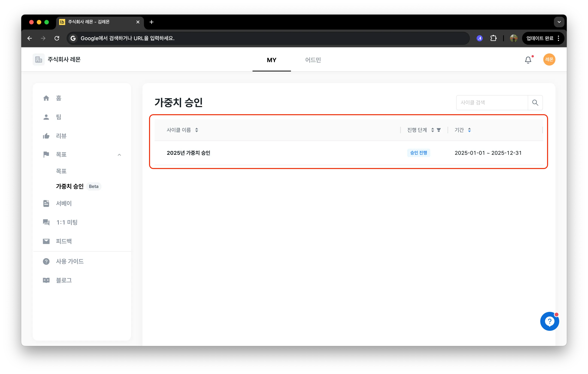
Task: Click the 사이클 검색 magnifier button
Action: (x=535, y=103)
